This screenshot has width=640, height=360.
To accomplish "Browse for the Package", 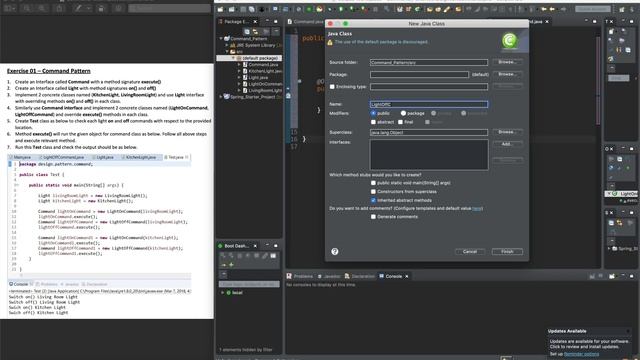I will tap(507, 74).
